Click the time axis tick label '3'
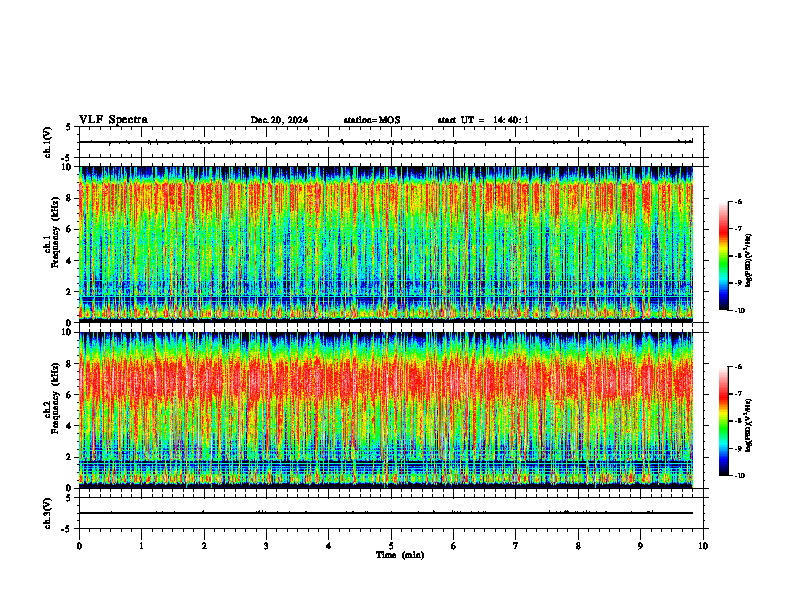This screenshot has height=612, width=792. click(x=266, y=546)
